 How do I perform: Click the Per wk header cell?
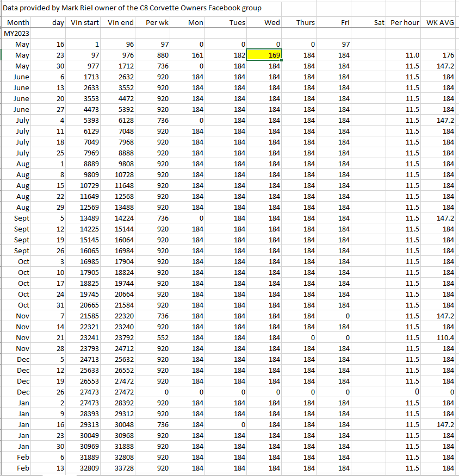pyautogui.click(x=157, y=22)
